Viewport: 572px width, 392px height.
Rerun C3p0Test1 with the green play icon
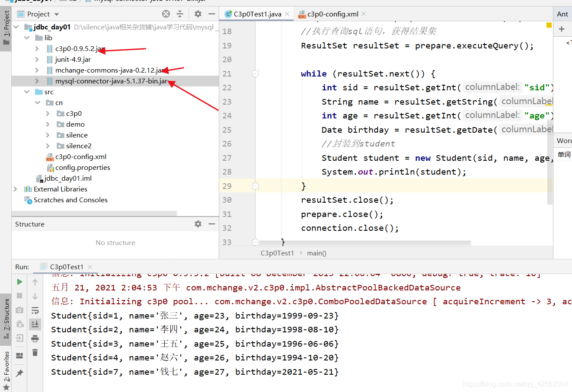click(19, 282)
